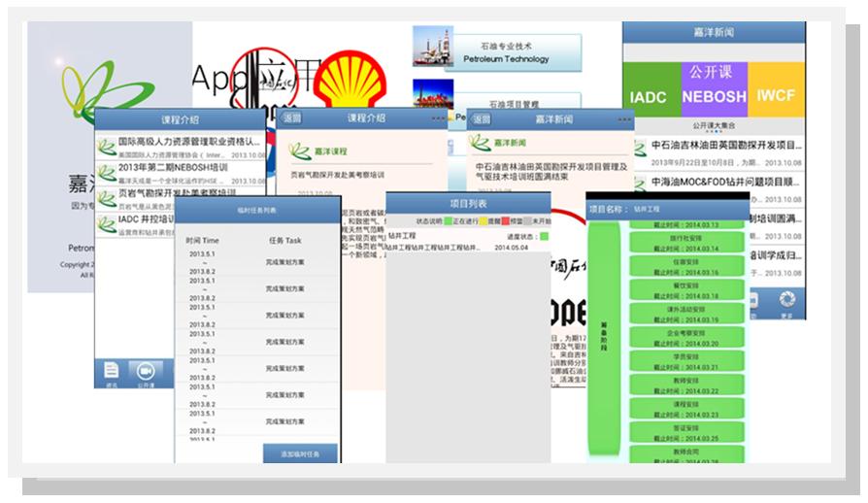868x503 pixels.
Task: Tap leaf icon of 页岩气勘探开发 list row
Action: pyautogui.click(x=106, y=199)
